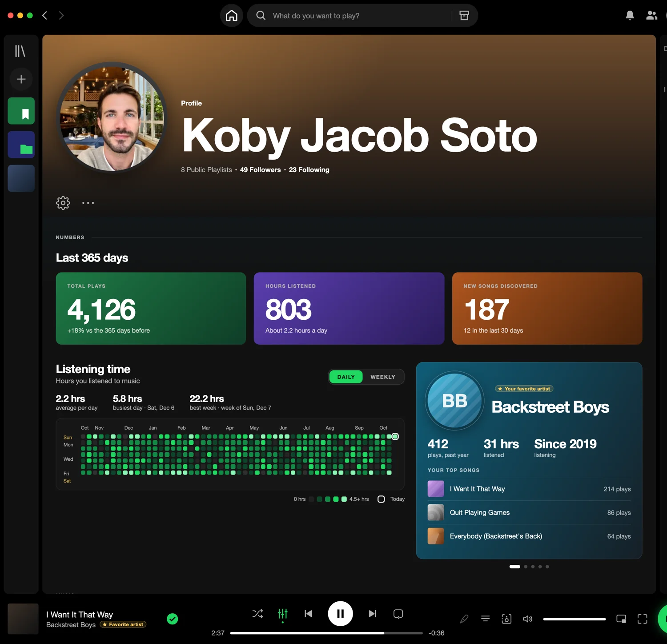Click Favorite artist badge in player bar
This screenshot has width=667, height=644.
tap(123, 624)
